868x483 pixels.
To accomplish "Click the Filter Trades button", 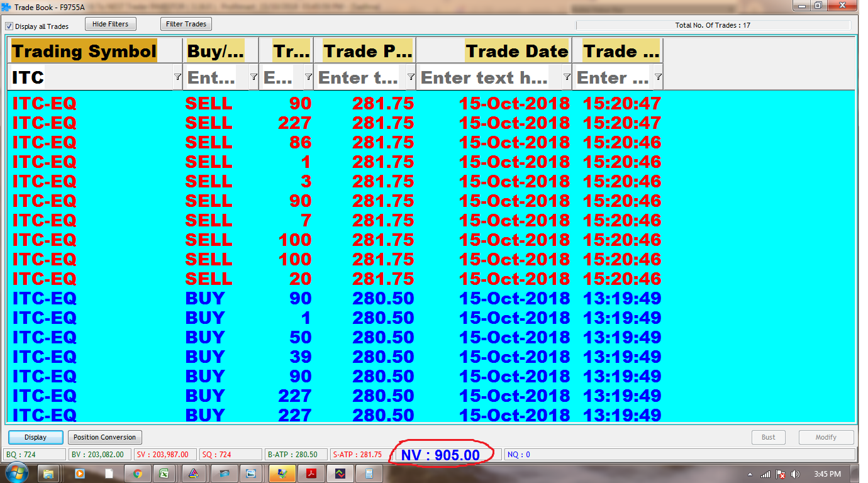I will [x=186, y=24].
